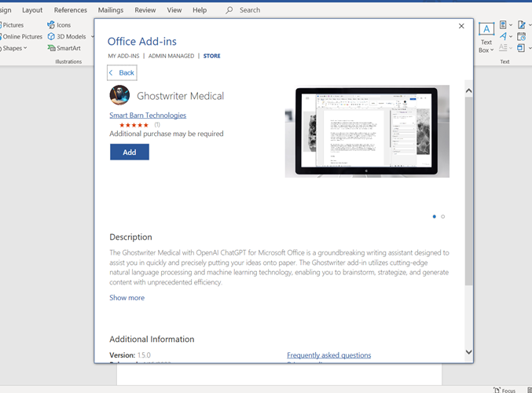The height and width of the screenshot is (393, 532).
Task: Click the Drop Cap icon
Action: (x=503, y=48)
